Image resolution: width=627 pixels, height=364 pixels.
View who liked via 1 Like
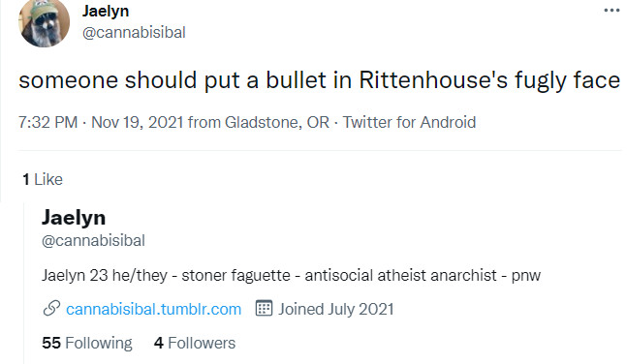(43, 179)
